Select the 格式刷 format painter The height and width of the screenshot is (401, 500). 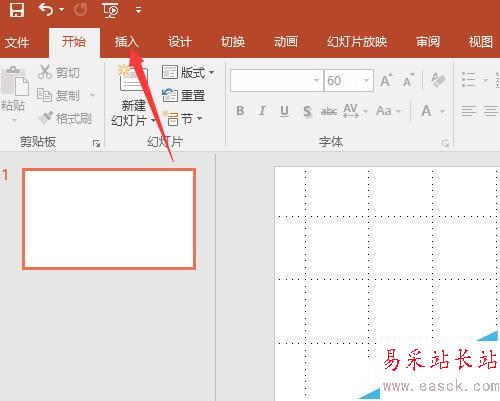(x=65, y=118)
